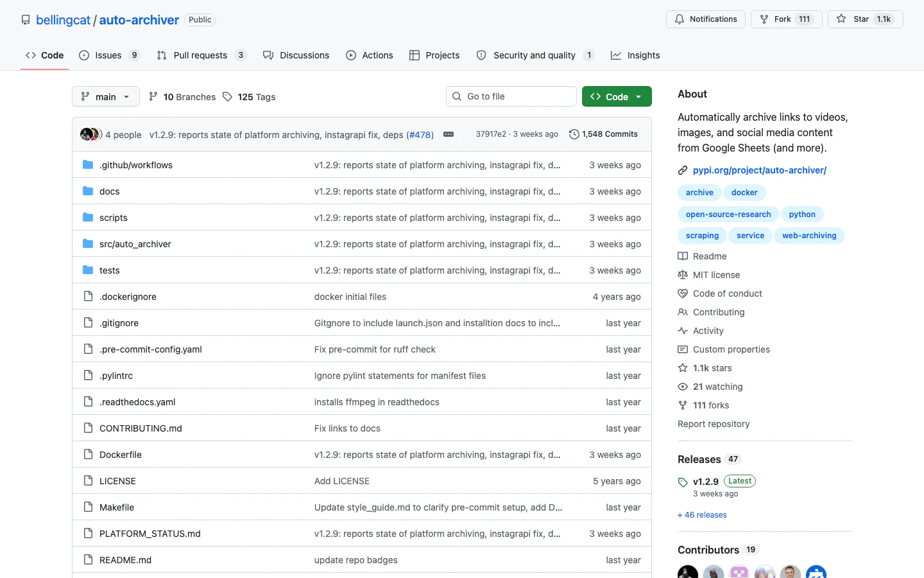View the Actions tab
The height and width of the screenshot is (578, 924).
pos(370,55)
